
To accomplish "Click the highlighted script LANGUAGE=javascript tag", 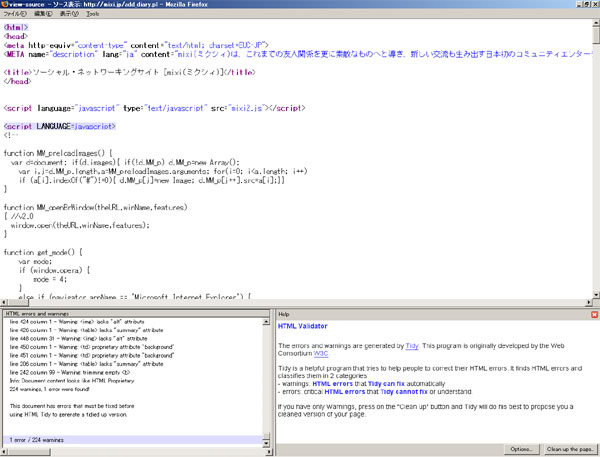I will pos(60,126).
